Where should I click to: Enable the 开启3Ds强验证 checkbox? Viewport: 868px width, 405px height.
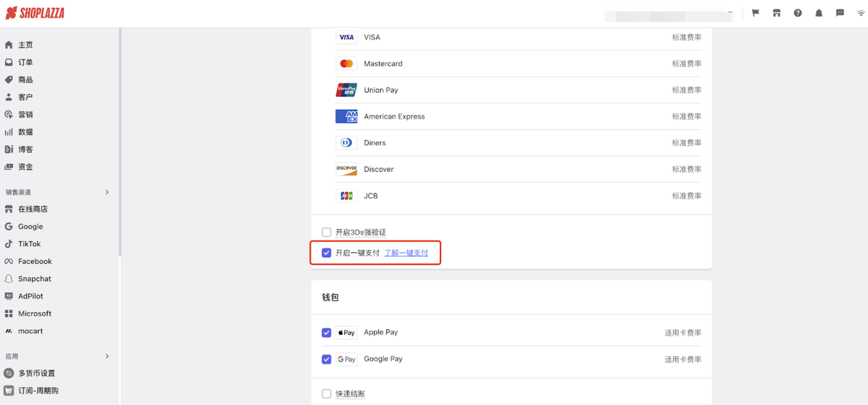(327, 233)
